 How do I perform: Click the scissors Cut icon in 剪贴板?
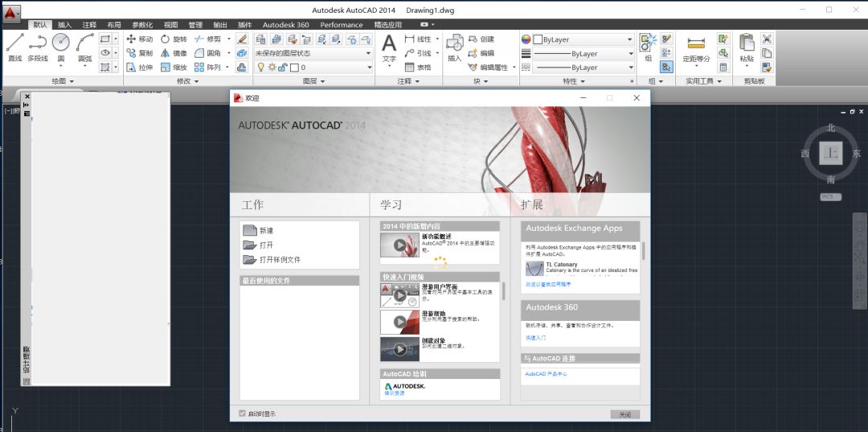click(x=767, y=39)
